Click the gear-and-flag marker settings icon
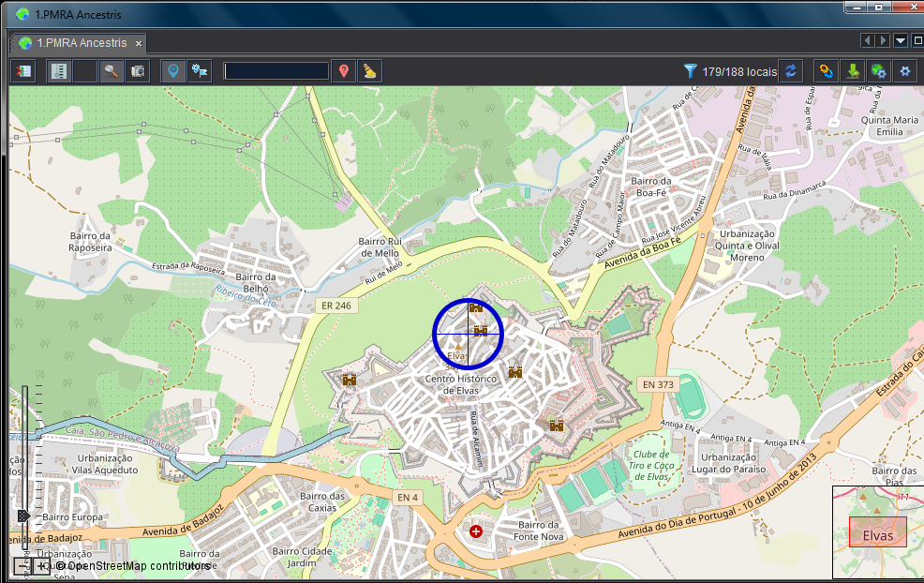This screenshot has width=924, height=583. 200,71
